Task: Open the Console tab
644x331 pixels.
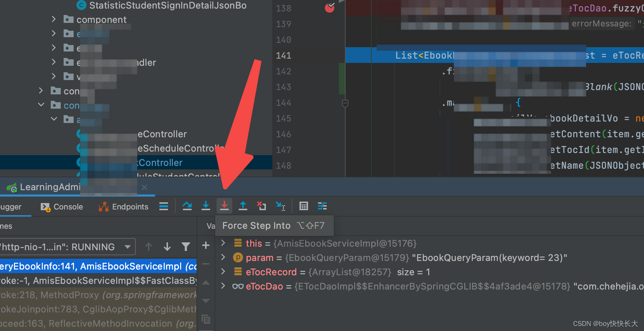Action: pyautogui.click(x=62, y=207)
